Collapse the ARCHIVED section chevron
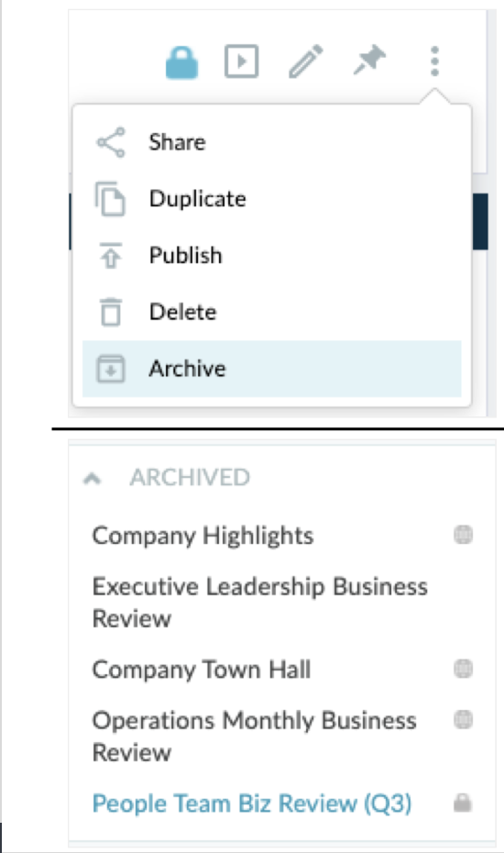Image resolution: width=504 pixels, height=853 pixels. pyautogui.click(x=93, y=478)
